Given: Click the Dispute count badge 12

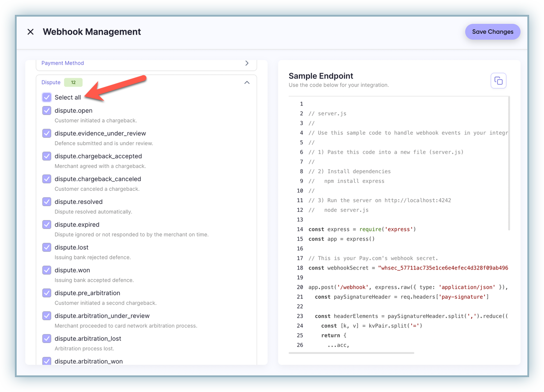Looking at the screenshot, I should coord(73,82).
